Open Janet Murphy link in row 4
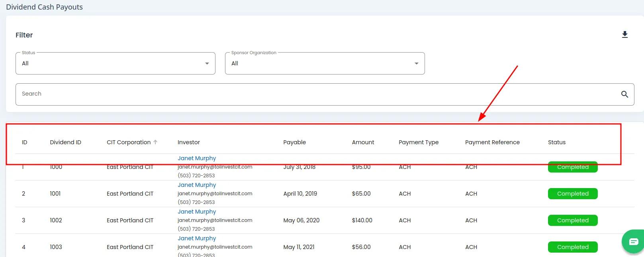The height and width of the screenshot is (257, 644). point(197,238)
